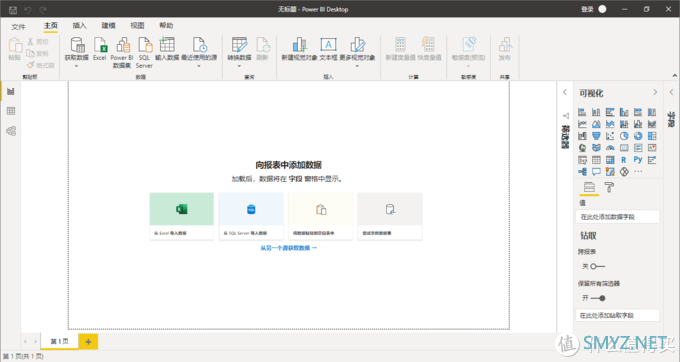Screen dimensions: 680x362
Task: Select SQL Server in the ribbon
Action: point(144,52)
